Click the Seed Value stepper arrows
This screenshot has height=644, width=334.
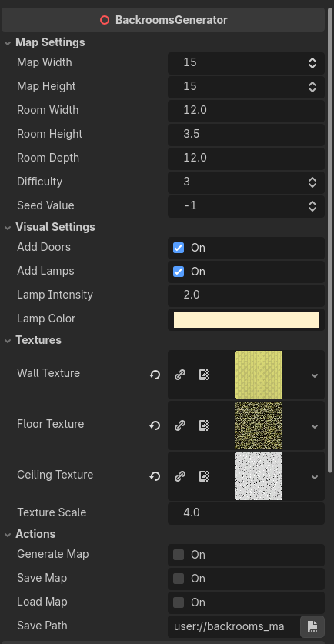(312, 205)
